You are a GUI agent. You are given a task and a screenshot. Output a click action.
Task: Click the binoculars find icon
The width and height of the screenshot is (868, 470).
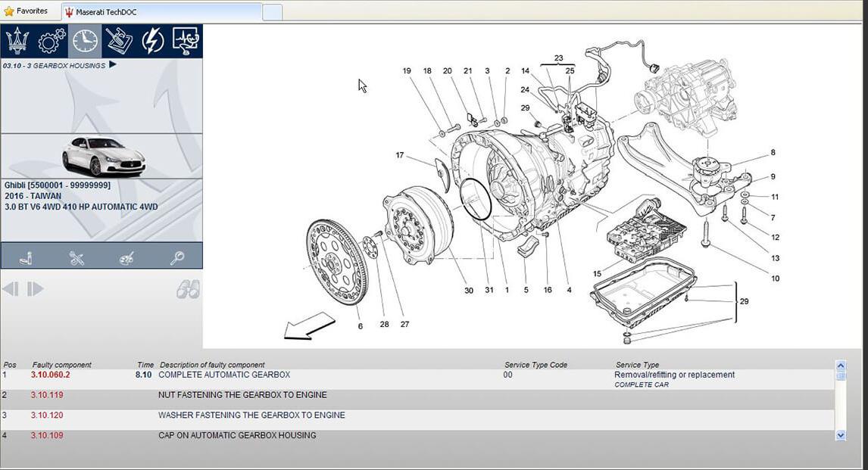pos(188,289)
